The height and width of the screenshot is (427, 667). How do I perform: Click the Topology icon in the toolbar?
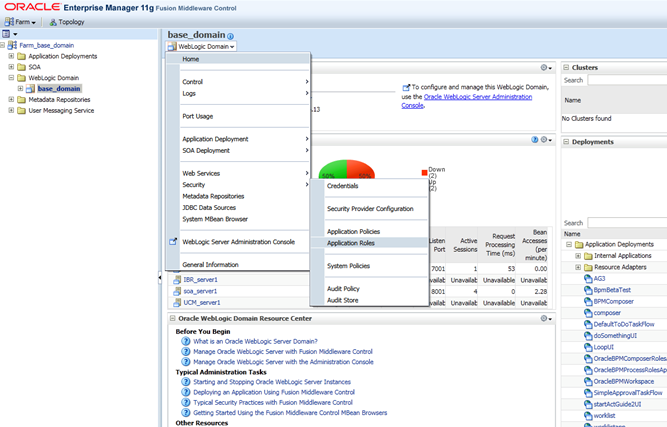51,21
